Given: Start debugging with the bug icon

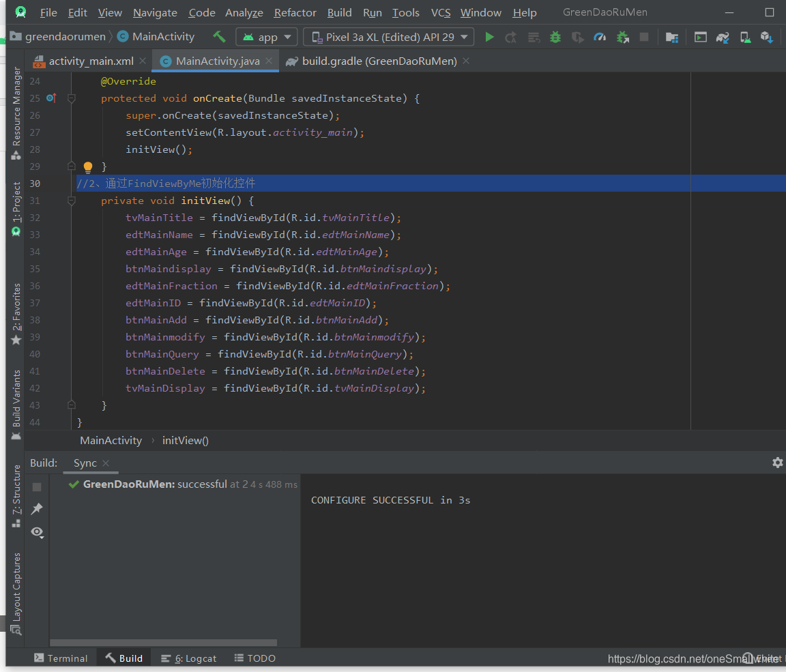Looking at the screenshot, I should [555, 37].
